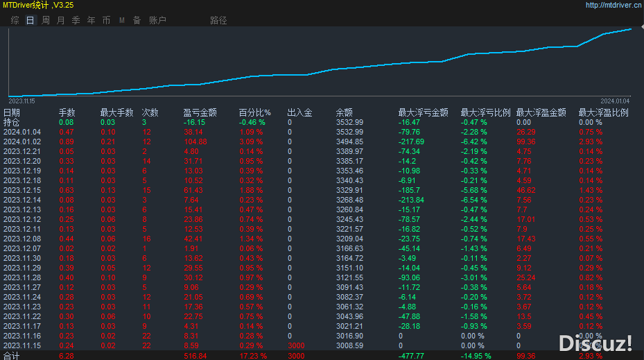Click the 手数 column header
The width and height of the screenshot is (644, 360).
[67, 112]
